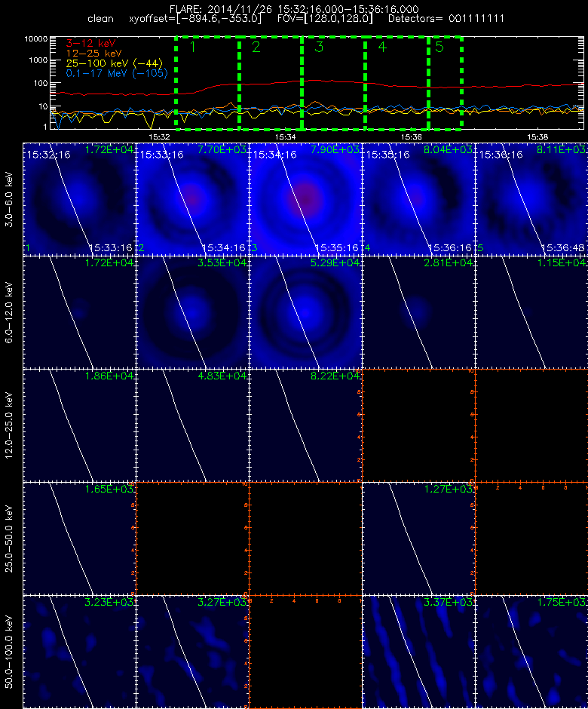Click the orange 12-25 keV legend entry
The height and width of the screenshot is (709, 588).
93,54
